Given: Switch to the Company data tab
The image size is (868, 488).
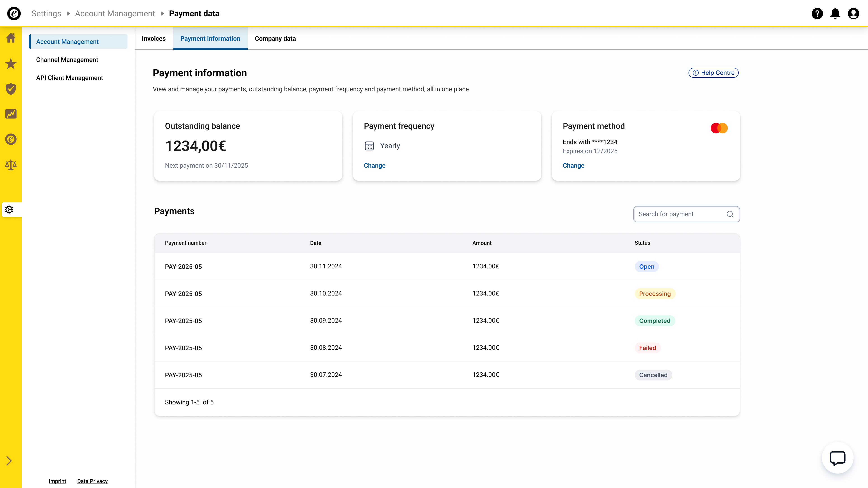Looking at the screenshot, I should tap(275, 38).
